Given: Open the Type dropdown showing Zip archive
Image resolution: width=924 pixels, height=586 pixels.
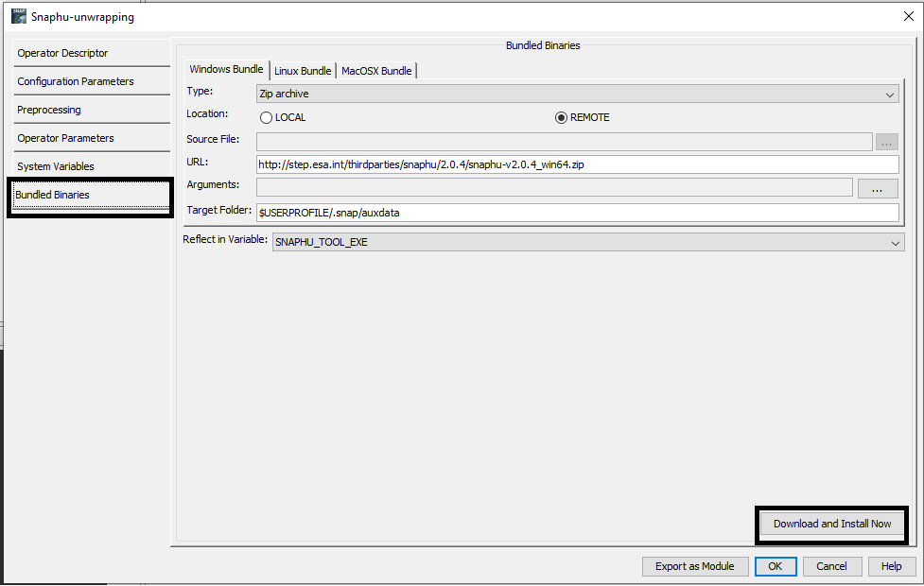Looking at the screenshot, I should point(578,94).
